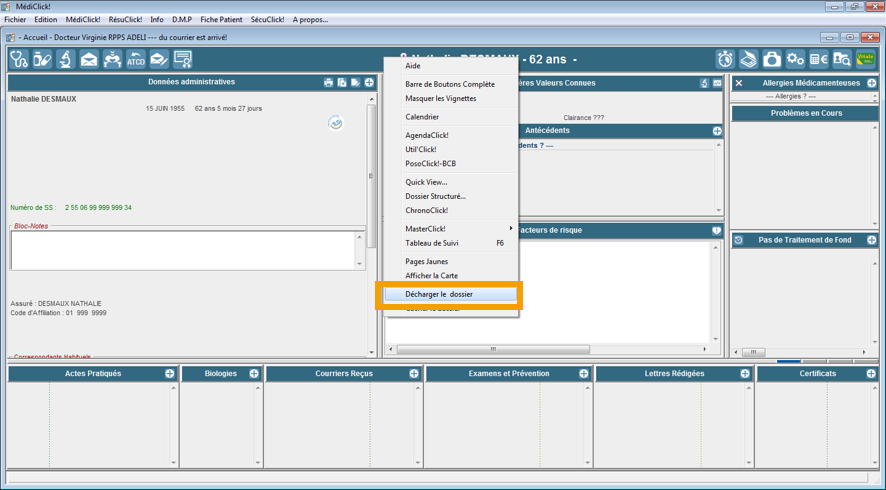This screenshot has width=886, height=490.
Task: Close the Allergies Médicamenteuses panel
Action: (739, 83)
